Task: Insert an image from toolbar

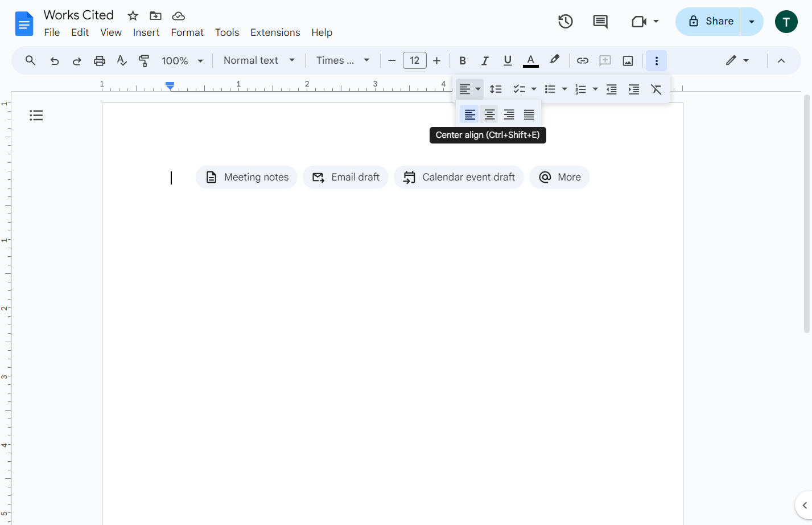Action: [x=628, y=60]
